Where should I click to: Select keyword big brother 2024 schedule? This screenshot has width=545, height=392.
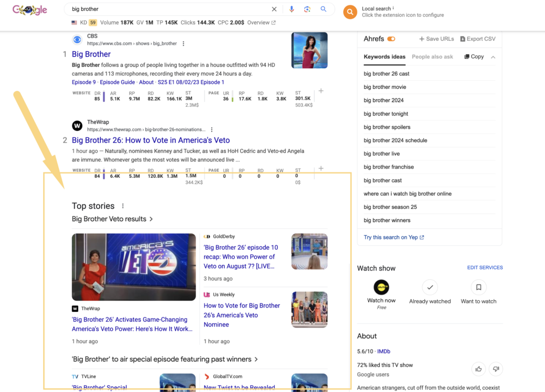(396, 140)
